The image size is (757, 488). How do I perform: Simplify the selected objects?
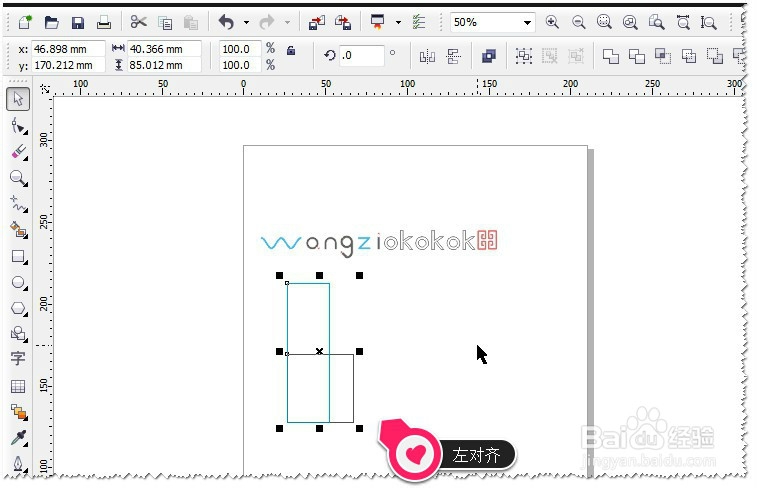point(689,56)
